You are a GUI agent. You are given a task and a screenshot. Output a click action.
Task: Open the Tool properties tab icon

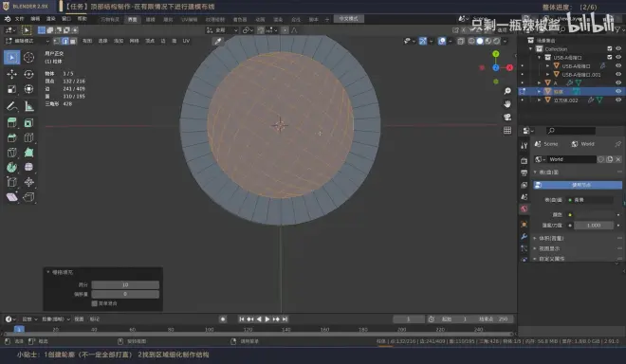coord(525,146)
